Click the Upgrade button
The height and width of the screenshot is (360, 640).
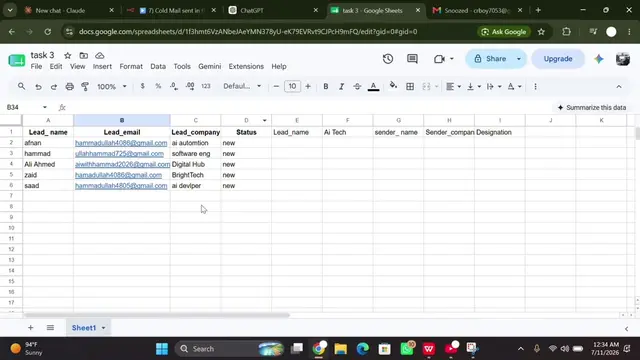(x=558, y=59)
